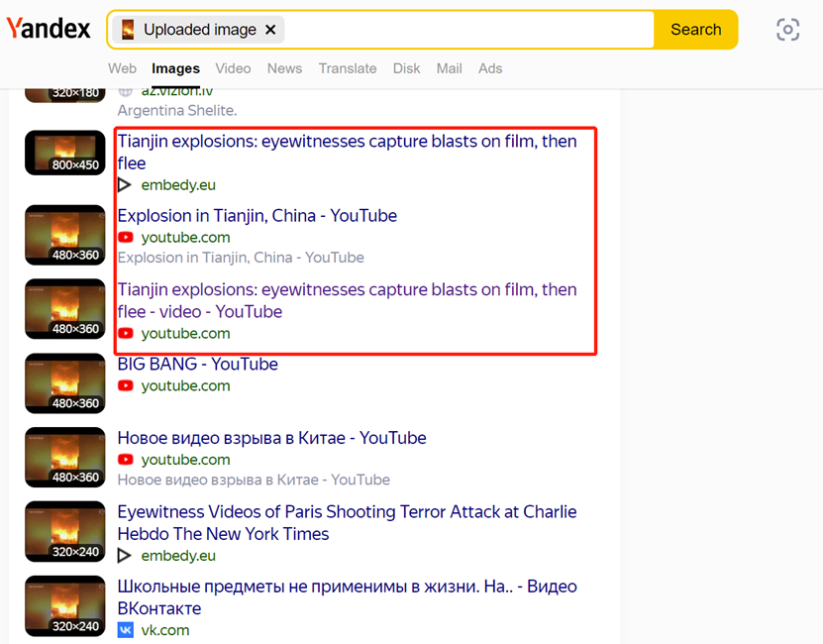The width and height of the screenshot is (823, 644).
Task: Click youtube.com under Новое видео взрыва result
Action: (186, 460)
